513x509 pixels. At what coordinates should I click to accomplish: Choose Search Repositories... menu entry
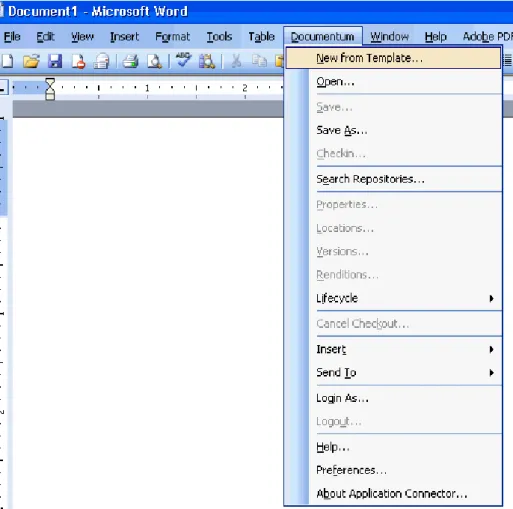click(393, 179)
